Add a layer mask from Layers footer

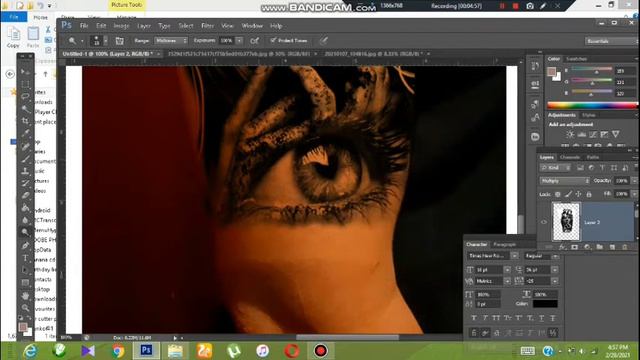click(574, 247)
